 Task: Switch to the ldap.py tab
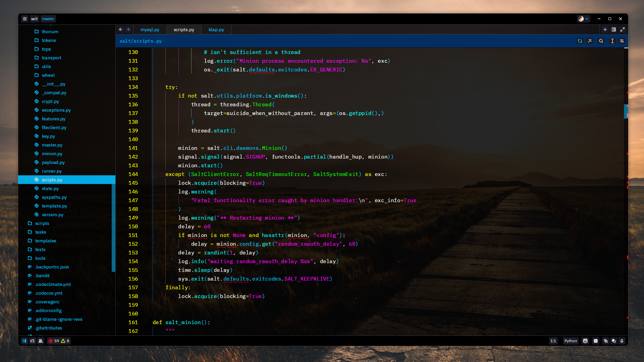tap(216, 29)
